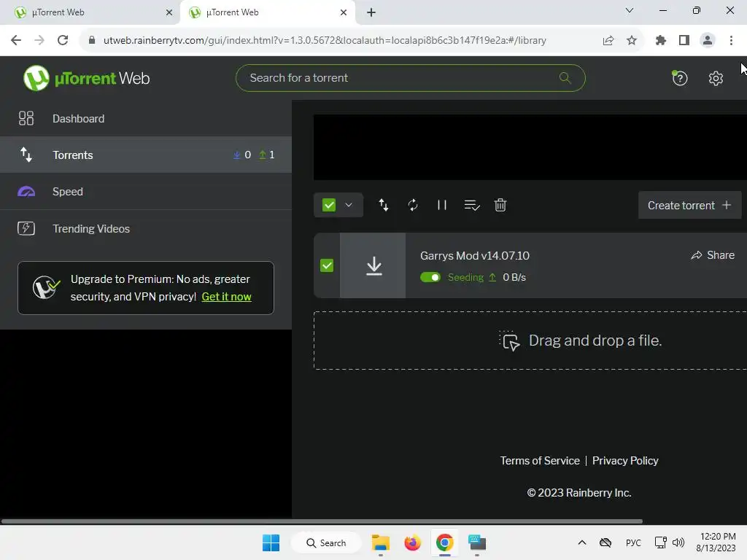This screenshot has height=560, width=747.
Task: Bookmark this page with star icon
Action: pyautogui.click(x=631, y=41)
